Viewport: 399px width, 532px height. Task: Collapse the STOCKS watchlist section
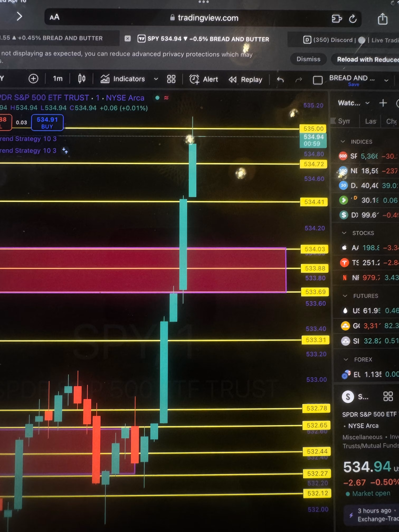(344, 233)
